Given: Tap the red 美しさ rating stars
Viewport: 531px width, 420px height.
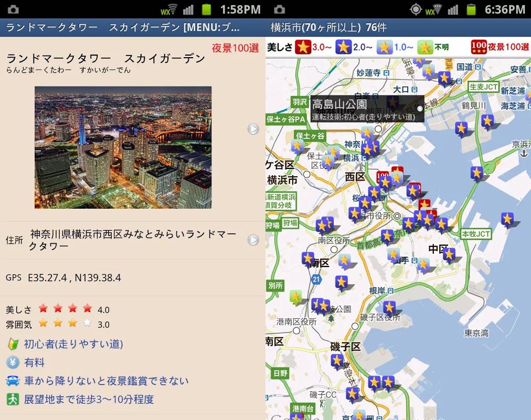Looking at the screenshot, I should pyautogui.click(x=65, y=308).
